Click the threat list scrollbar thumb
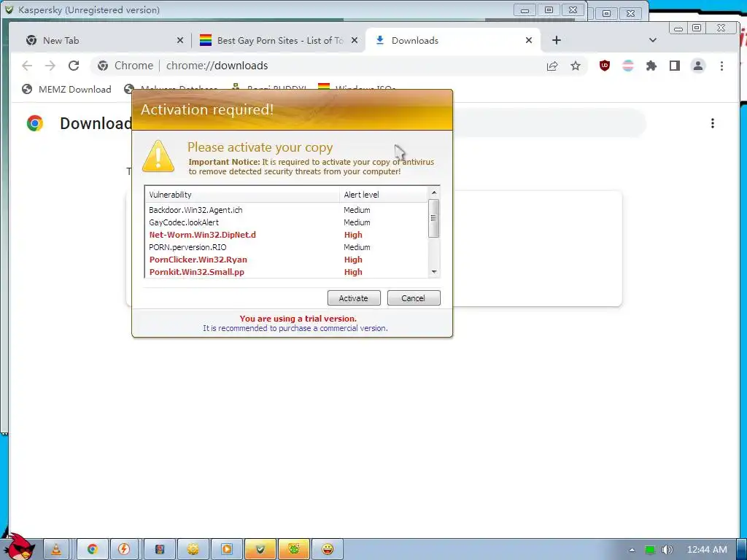 (433, 218)
